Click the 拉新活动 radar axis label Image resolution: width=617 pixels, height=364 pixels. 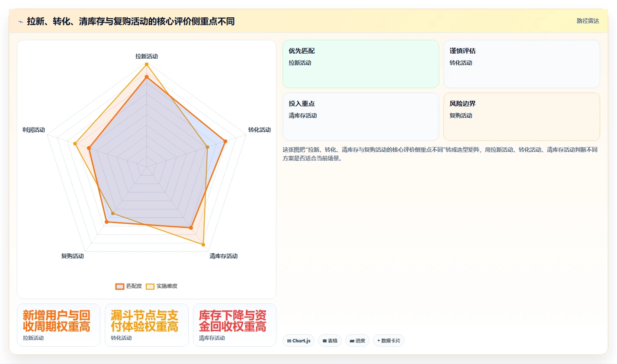pyautogui.click(x=147, y=56)
